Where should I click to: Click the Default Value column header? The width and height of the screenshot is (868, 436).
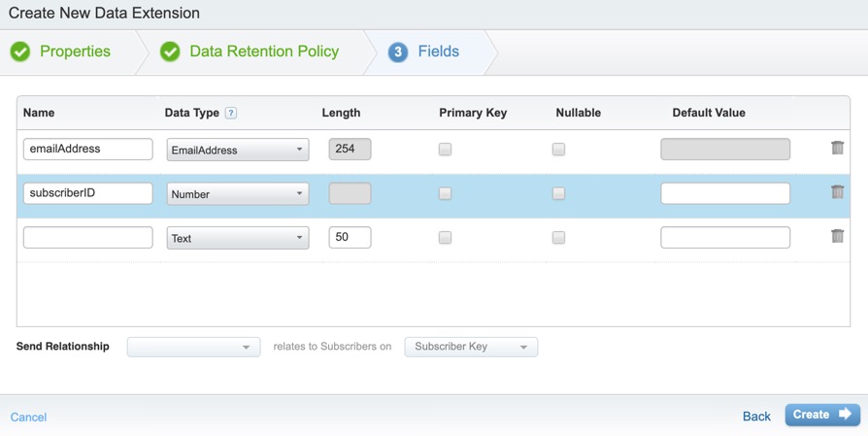[709, 113]
